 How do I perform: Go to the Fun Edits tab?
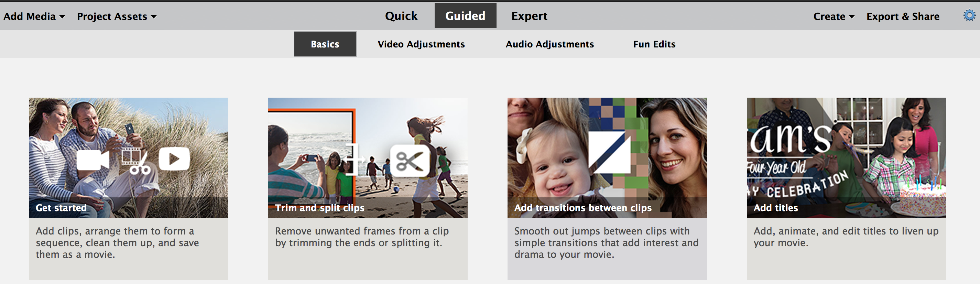(654, 44)
